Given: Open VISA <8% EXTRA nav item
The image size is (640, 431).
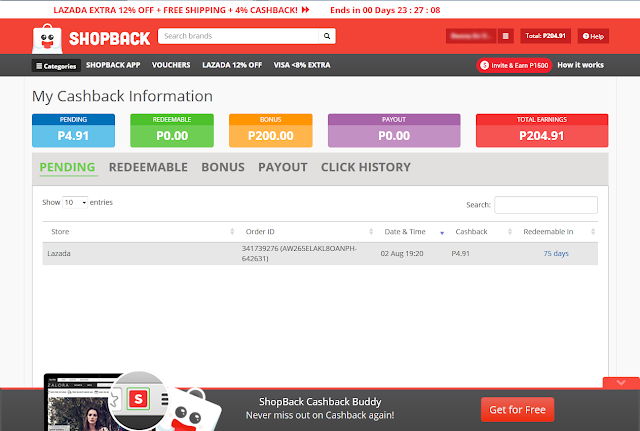Looking at the screenshot, I should pyautogui.click(x=302, y=65).
